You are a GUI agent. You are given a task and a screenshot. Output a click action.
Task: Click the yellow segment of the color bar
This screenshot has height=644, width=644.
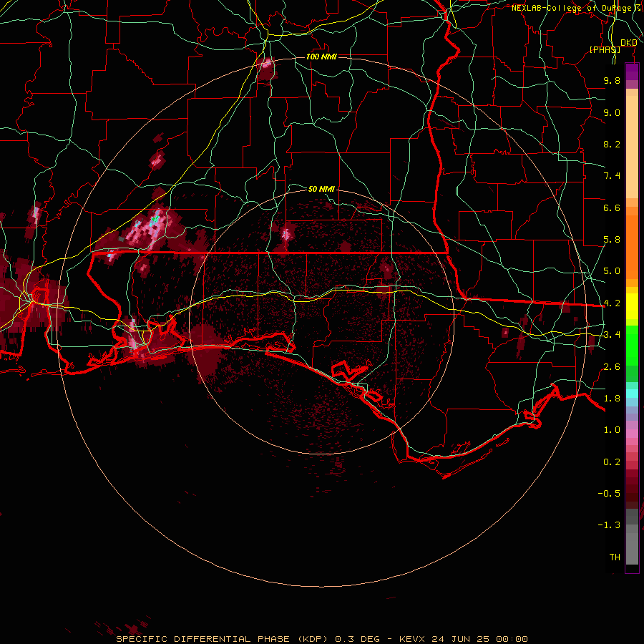point(632,306)
